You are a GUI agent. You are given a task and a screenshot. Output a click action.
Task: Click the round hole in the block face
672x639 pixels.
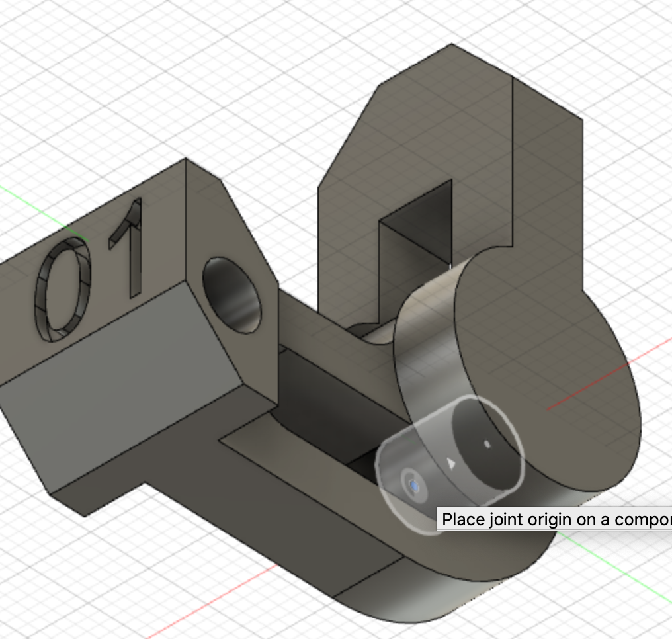tap(231, 295)
